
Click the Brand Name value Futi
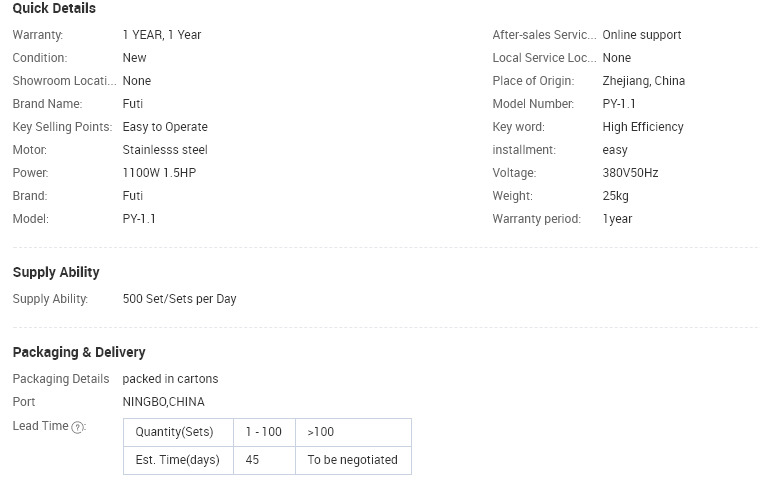(133, 104)
